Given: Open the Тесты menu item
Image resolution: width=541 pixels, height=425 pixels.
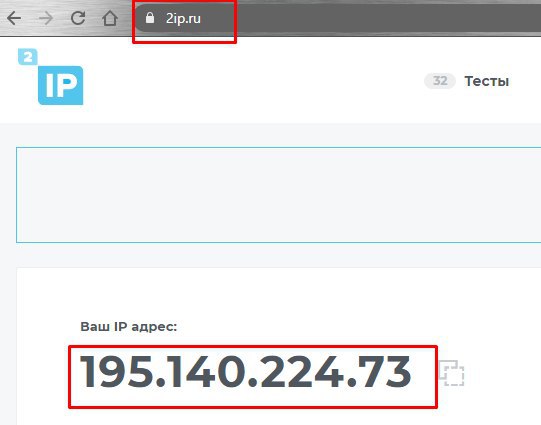Looking at the screenshot, I should 486,81.
